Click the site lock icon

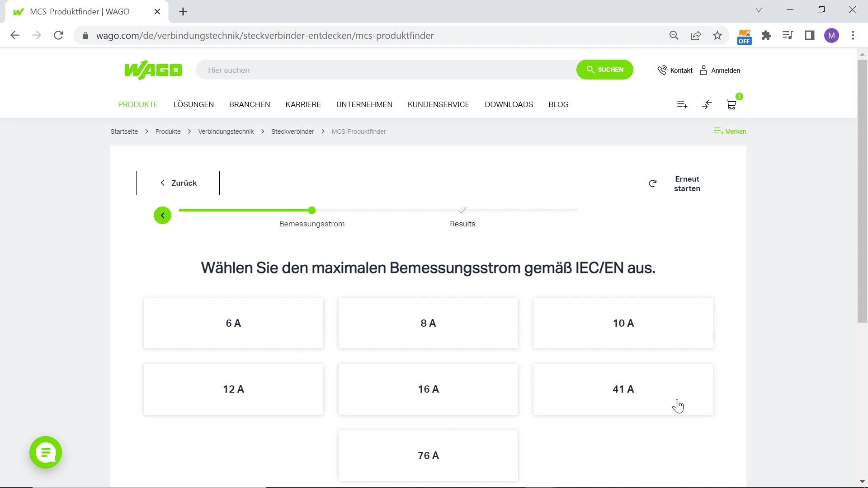(x=85, y=36)
